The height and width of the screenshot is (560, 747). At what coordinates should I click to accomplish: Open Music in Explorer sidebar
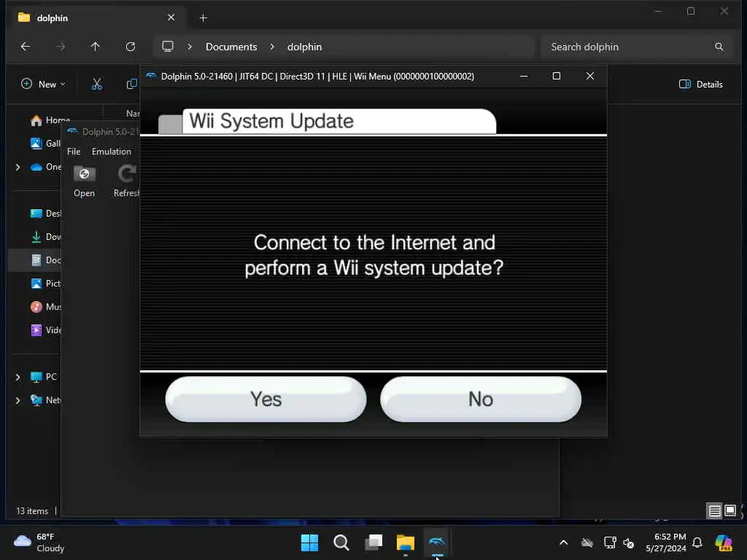[45, 307]
